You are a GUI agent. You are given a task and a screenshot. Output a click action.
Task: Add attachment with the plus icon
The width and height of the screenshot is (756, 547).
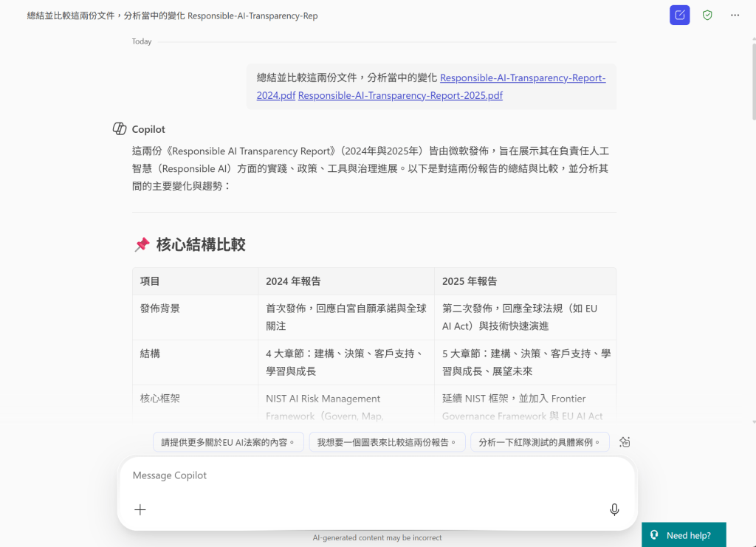click(x=140, y=509)
